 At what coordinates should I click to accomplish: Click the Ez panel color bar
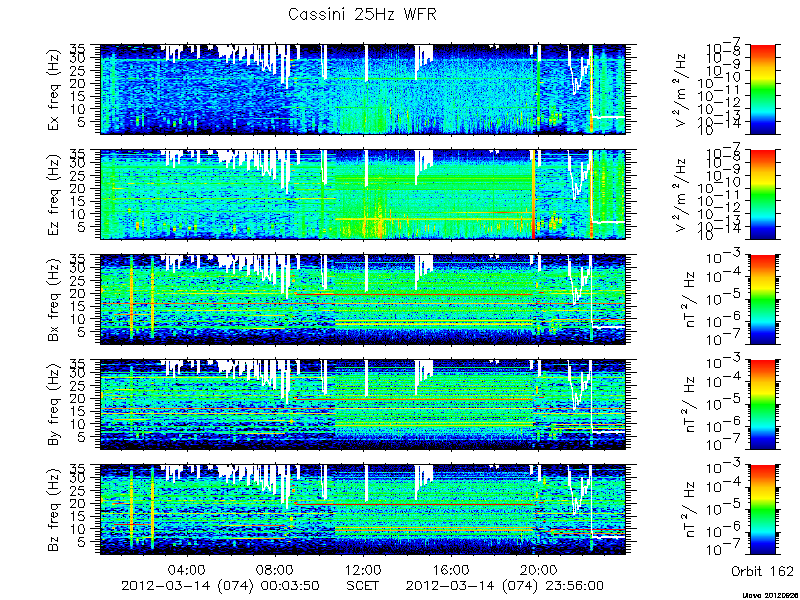[x=763, y=194]
